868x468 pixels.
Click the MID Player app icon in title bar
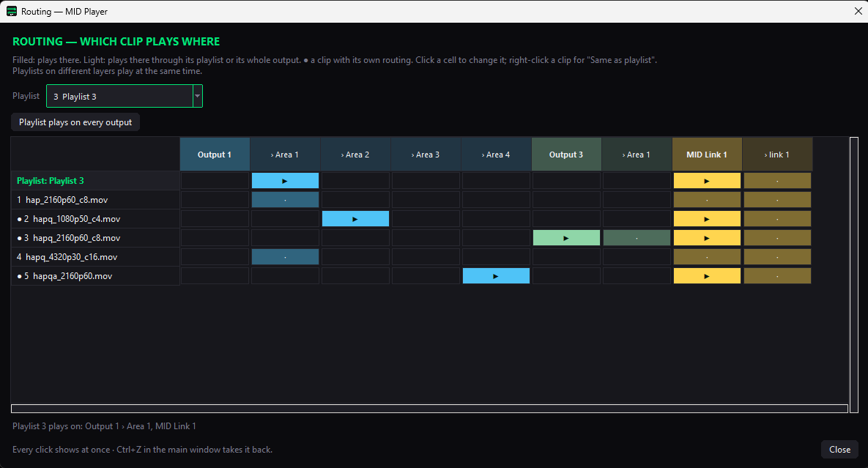11,11
